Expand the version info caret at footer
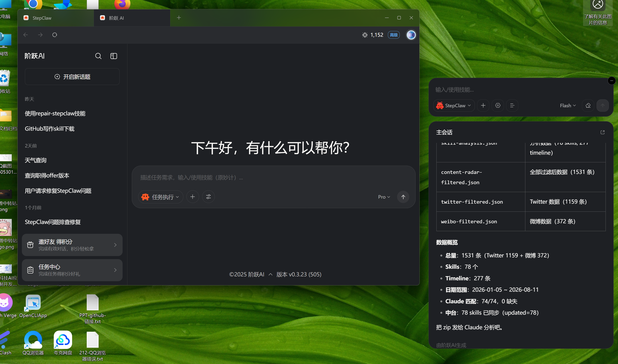The width and height of the screenshot is (618, 364). (270, 274)
